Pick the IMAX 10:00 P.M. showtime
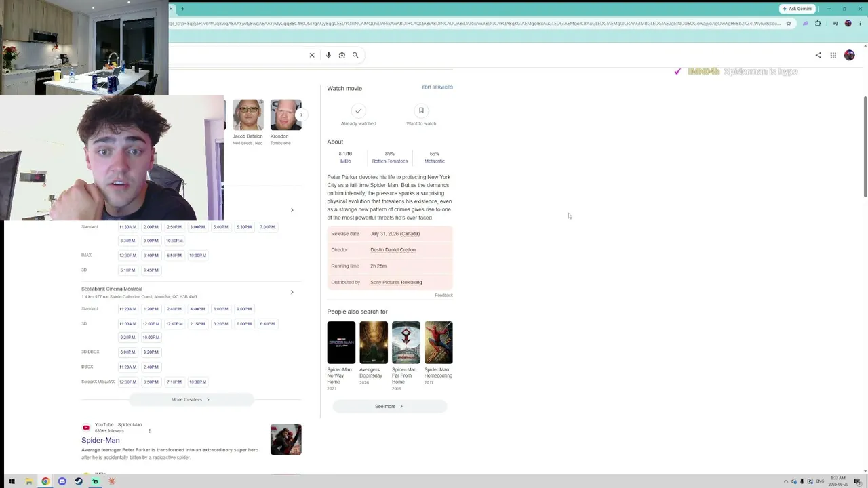Viewport: 868px width, 488px height. click(197, 256)
